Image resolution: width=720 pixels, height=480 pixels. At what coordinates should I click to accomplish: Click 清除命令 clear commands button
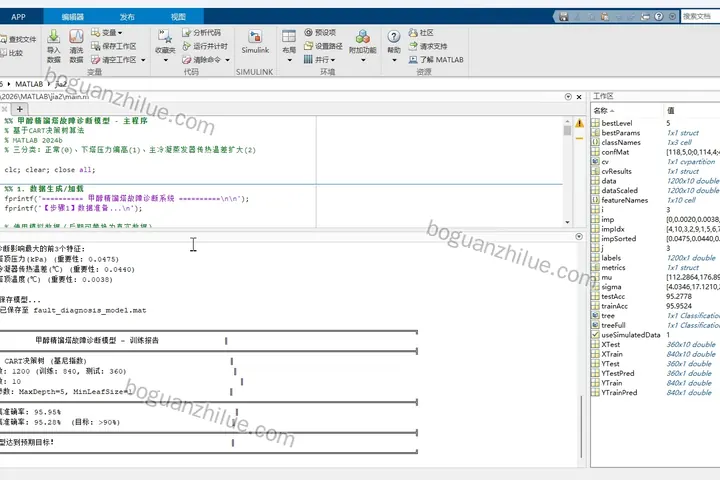point(202,60)
